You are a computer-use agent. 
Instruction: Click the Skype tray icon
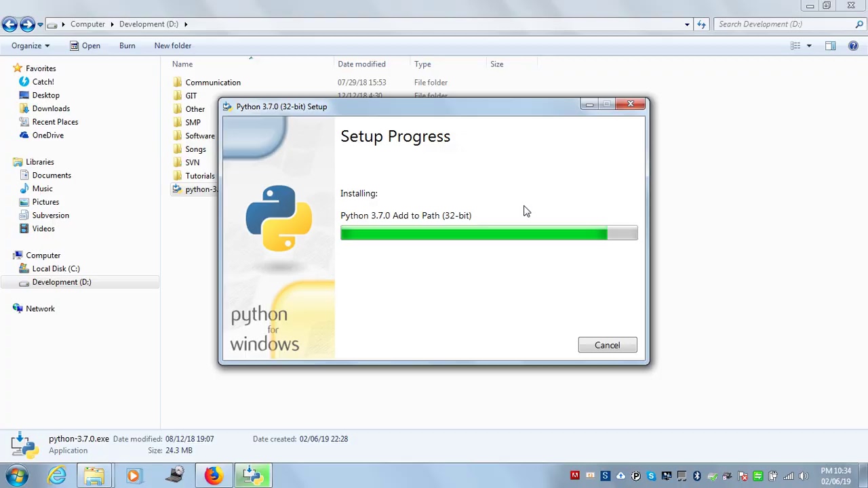coord(651,476)
